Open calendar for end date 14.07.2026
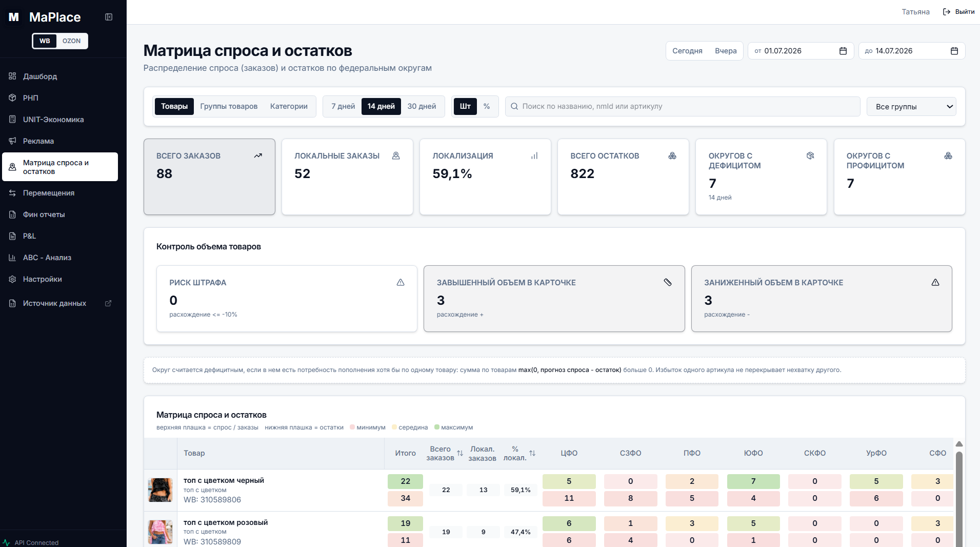The height and width of the screenshot is (547, 980). click(954, 51)
